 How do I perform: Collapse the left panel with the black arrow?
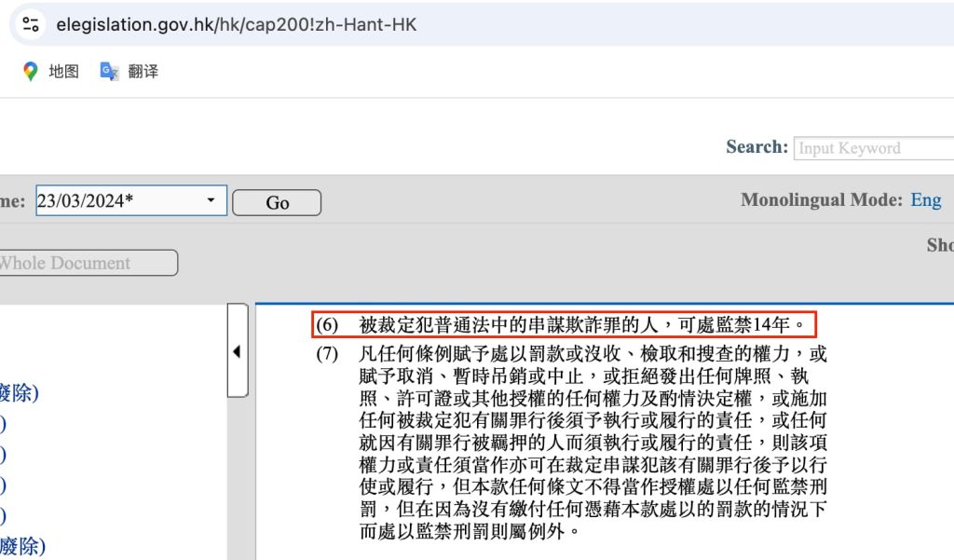click(237, 351)
